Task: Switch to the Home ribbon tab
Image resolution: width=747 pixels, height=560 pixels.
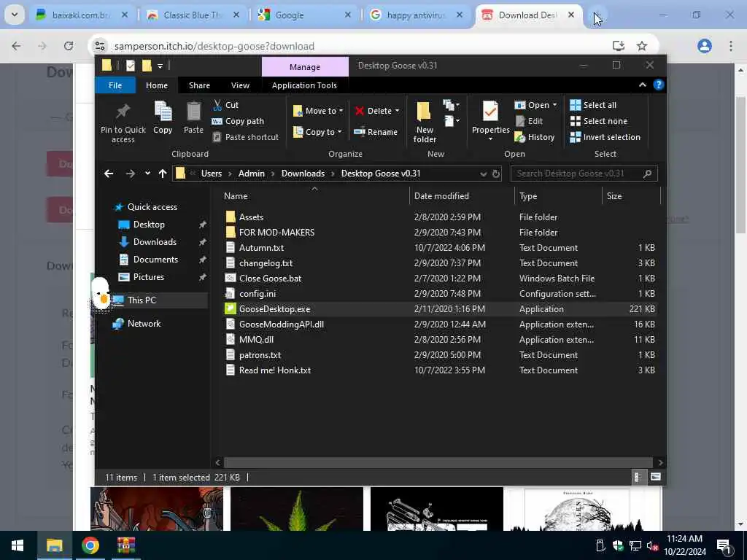Action: pos(157,85)
